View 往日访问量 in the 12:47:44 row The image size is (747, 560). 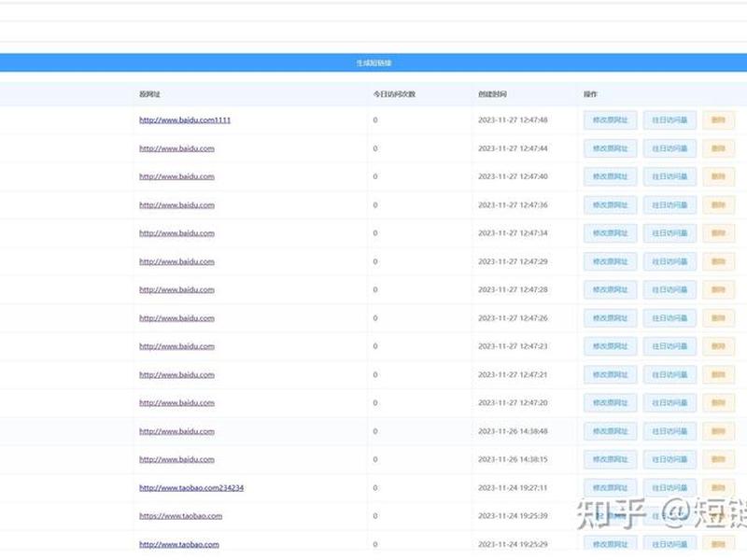669,148
